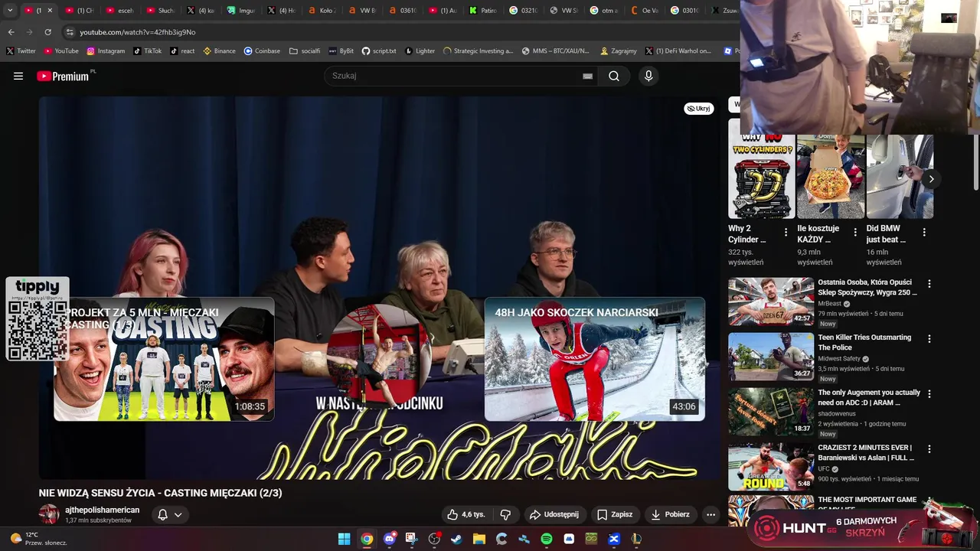Open OBS Studio from the taskbar

(x=434, y=539)
